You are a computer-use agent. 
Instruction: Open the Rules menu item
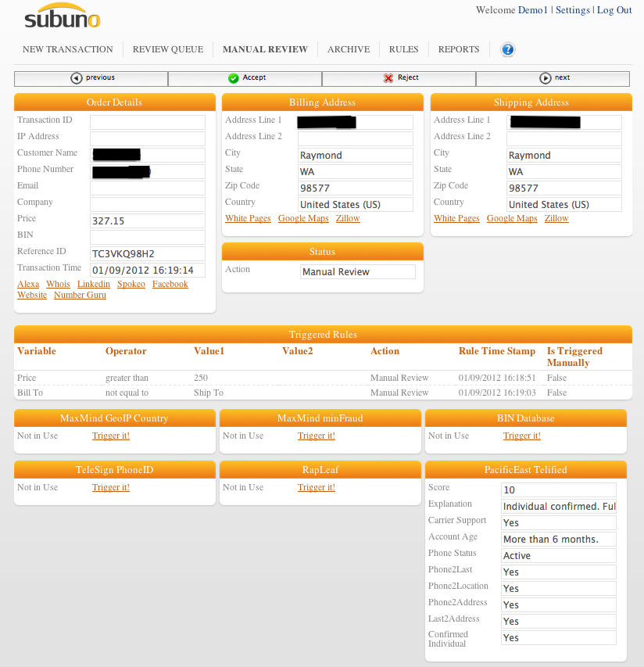(x=403, y=49)
